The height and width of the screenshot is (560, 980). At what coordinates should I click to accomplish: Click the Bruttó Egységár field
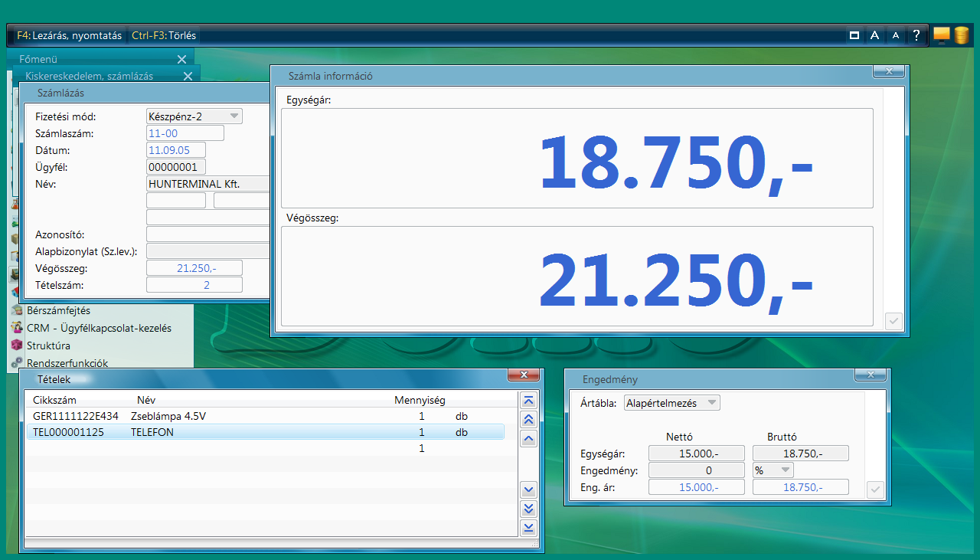(x=801, y=454)
